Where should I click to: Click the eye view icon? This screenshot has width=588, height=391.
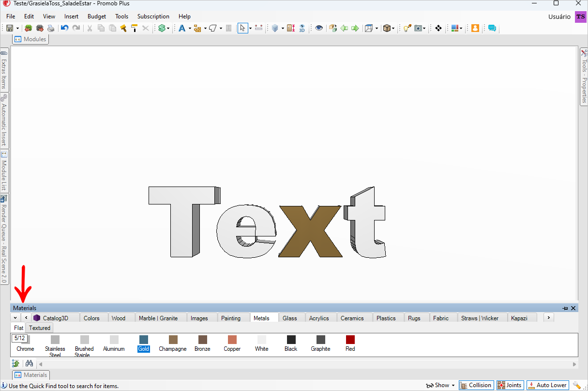click(318, 28)
